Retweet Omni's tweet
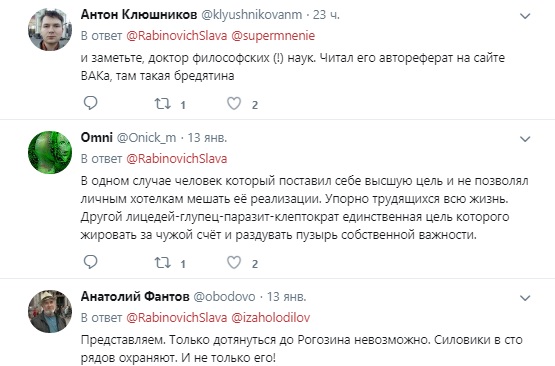Screen dimensions: 555x366 [163, 263]
